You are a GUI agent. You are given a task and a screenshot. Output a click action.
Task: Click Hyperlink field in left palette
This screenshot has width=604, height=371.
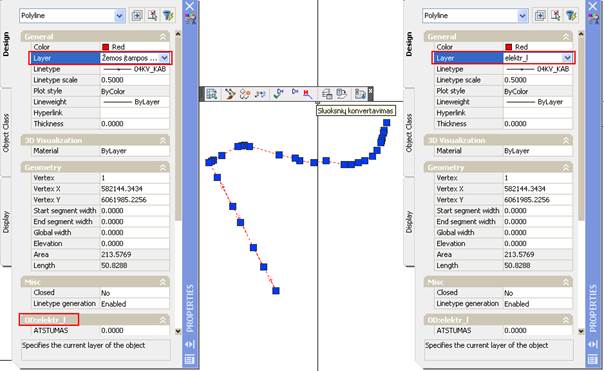coord(134,113)
